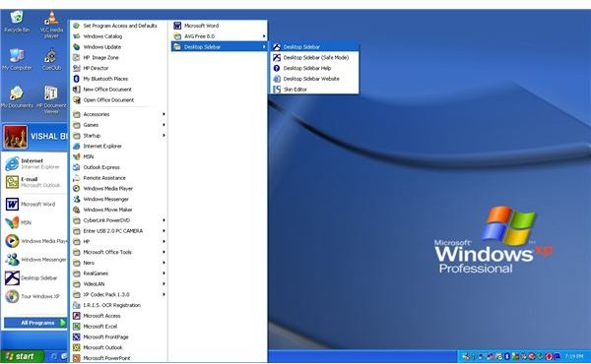591x364 pixels.
Task: Open pinned Internet Explorer item
Action: click(33, 163)
